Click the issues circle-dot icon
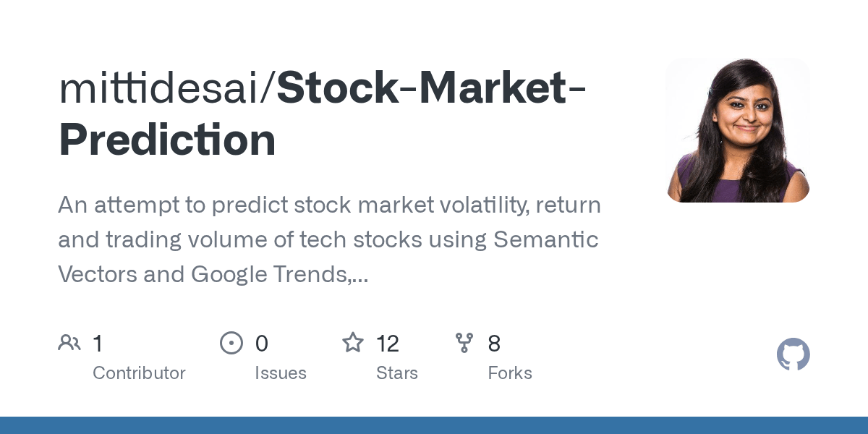868x434 pixels. pyautogui.click(x=231, y=343)
